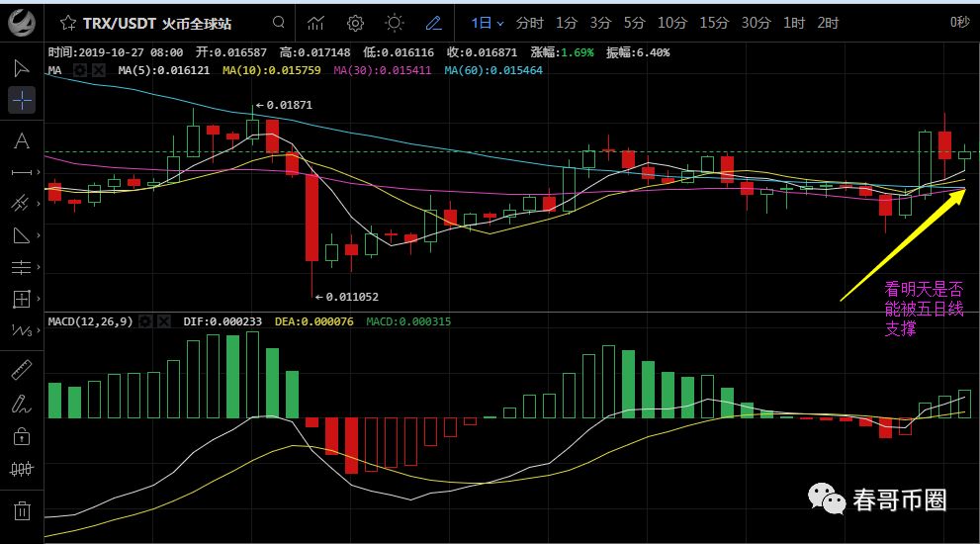
Task: Click the 涨幅:1.69% value
Action: point(562,52)
